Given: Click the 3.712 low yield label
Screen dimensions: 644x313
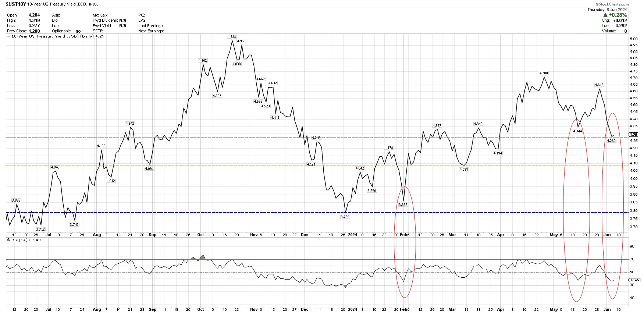Looking at the screenshot, I should (40, 229).
